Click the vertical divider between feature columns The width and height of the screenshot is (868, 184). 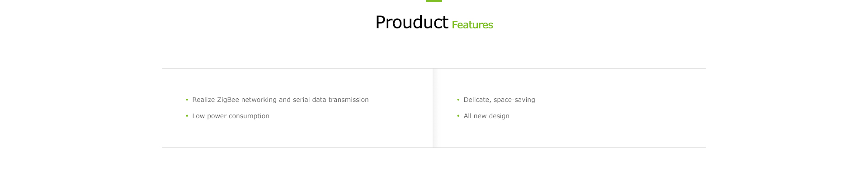point(433,108)
